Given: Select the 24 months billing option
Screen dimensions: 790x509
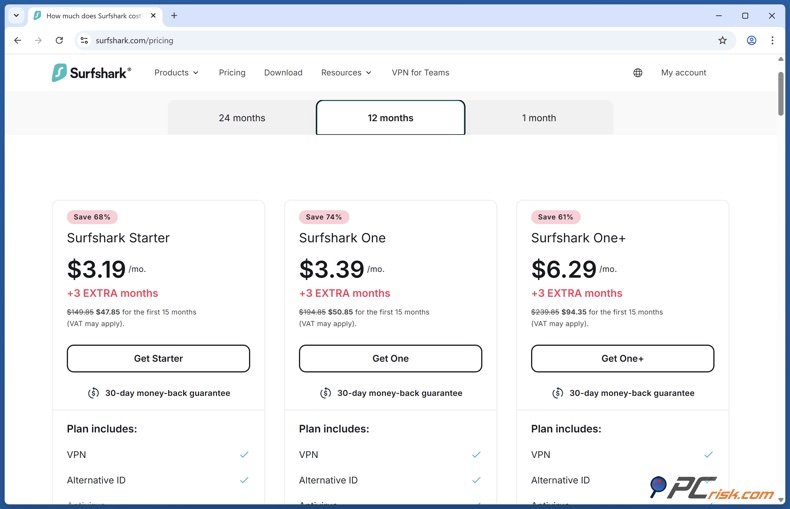Looking at the screenshot, I should click(x=242, y=118).
